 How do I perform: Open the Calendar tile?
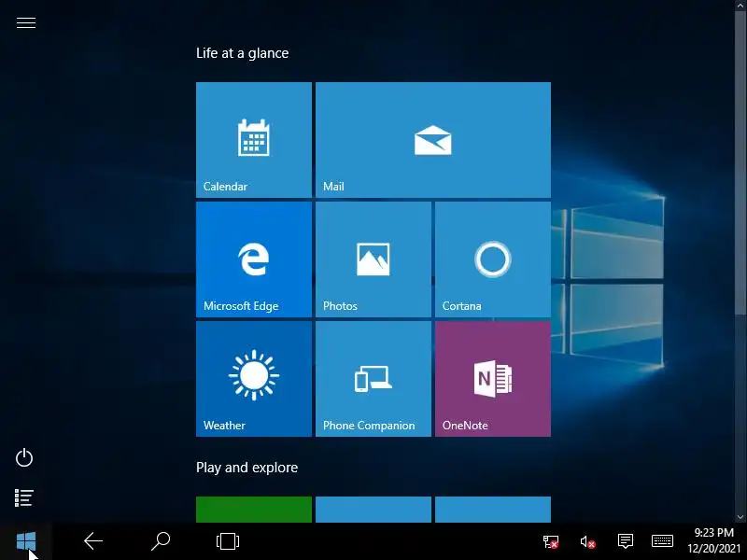click(254, 139)
